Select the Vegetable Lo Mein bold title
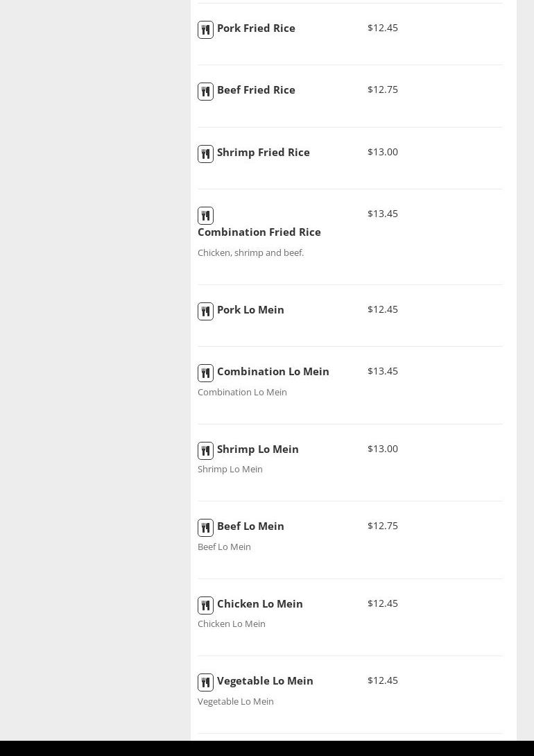Screen dimensions: 534x756 [x=265, y=681]
